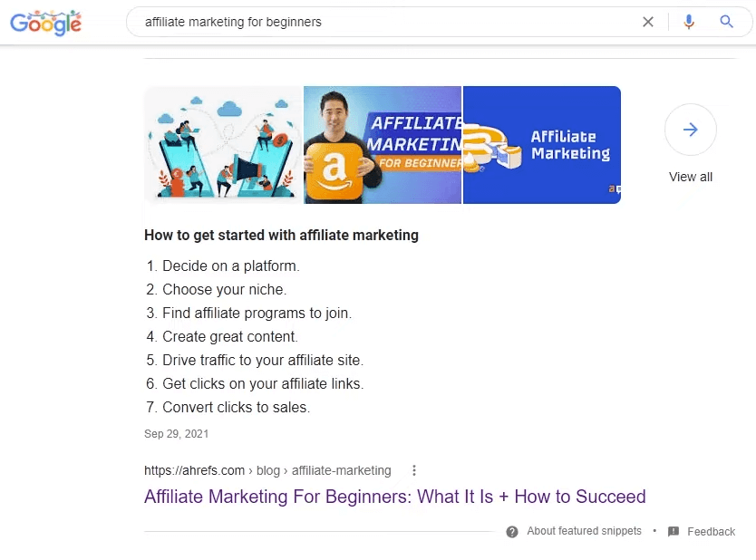The width and height of the screenshot is (756, 560).
Task: Click the View all text label
Action: [x=691, y=177]
